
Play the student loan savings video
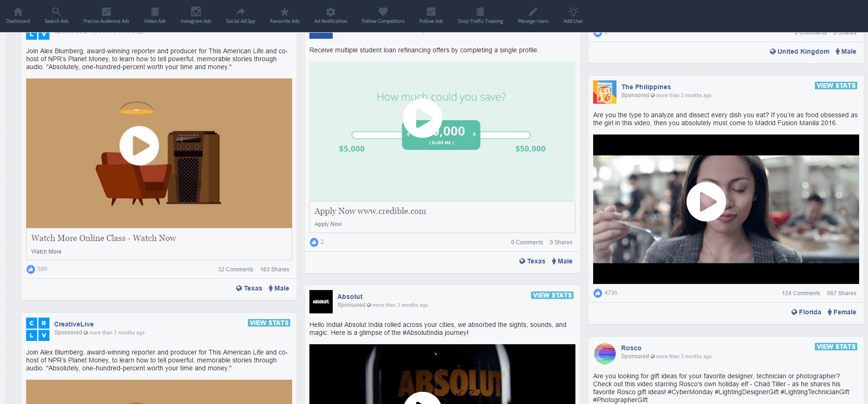422,118
